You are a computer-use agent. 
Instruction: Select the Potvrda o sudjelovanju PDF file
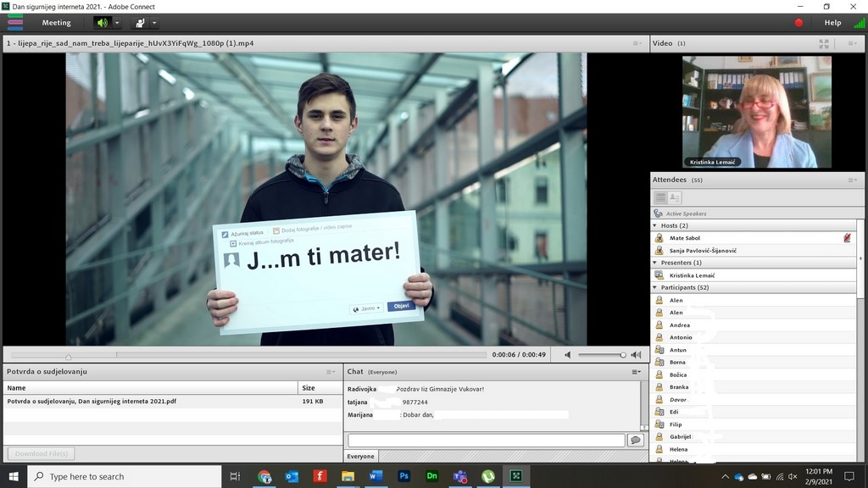(x=92, y=401)
